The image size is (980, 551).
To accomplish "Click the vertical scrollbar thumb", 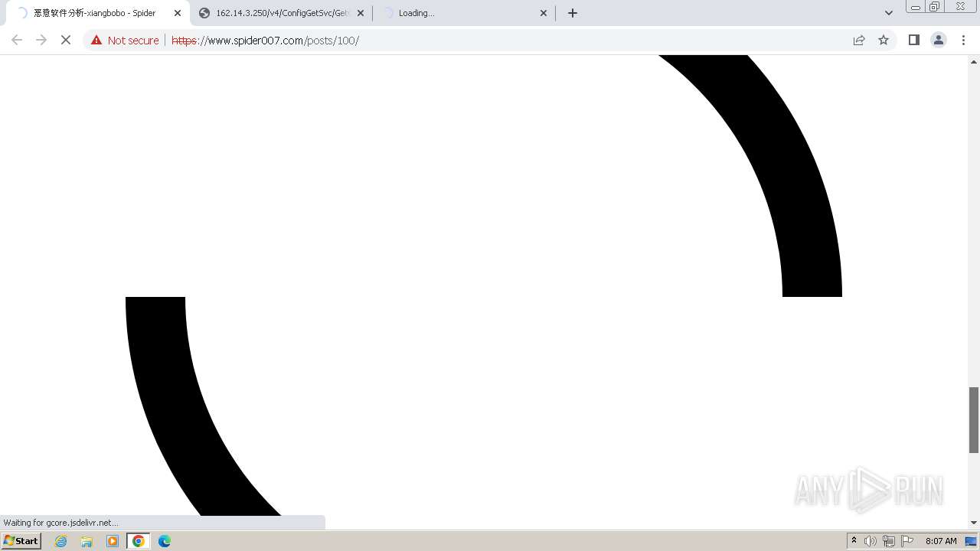I will [974, 419].
